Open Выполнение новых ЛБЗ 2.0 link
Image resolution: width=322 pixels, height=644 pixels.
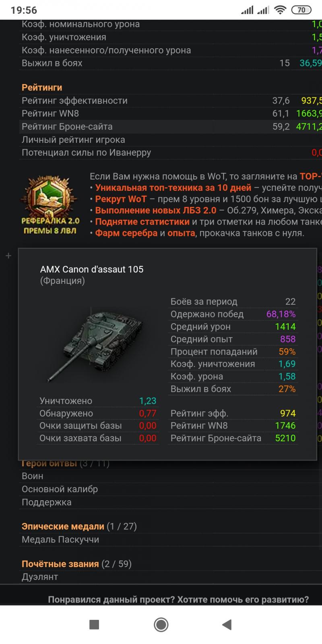(156, 211)
